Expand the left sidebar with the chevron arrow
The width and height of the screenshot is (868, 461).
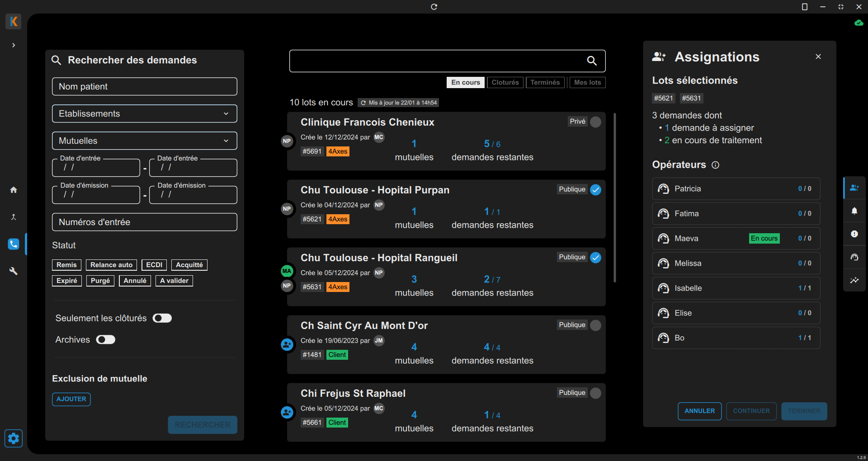[14, 45]
